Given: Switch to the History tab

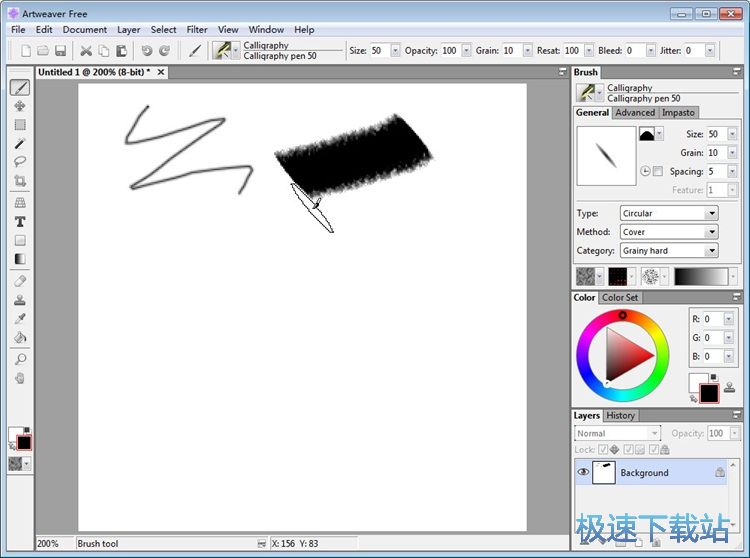Looking at the screenshot, I should pyautogui.click(x=620, y=416).
